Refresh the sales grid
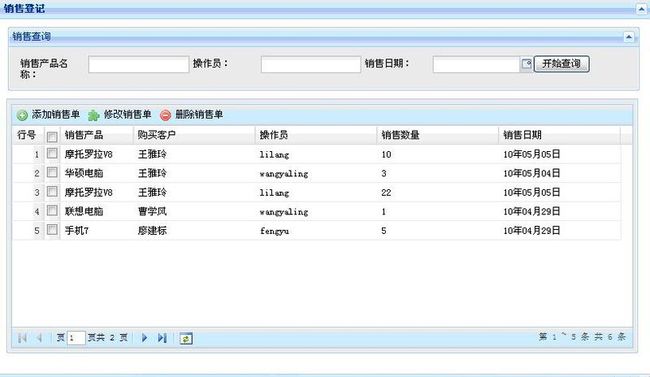This screenshot has width=650, height=377. (186, 338)
